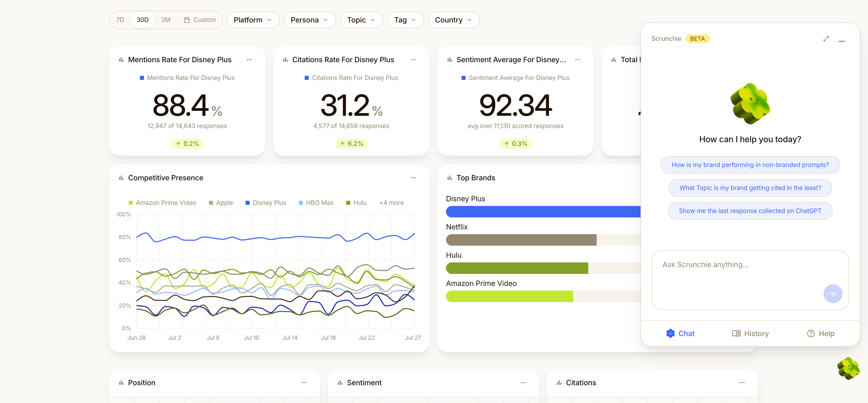This screenshot has width=868, height=403.
Task: Click '12,947 of 14,643 responses' text
Action: [x=187, y=126]
